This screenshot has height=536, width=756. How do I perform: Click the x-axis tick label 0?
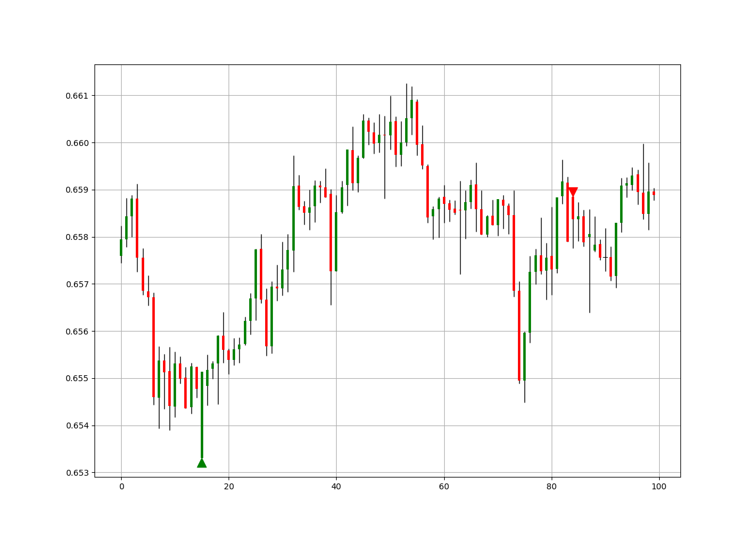pos(121,486)
